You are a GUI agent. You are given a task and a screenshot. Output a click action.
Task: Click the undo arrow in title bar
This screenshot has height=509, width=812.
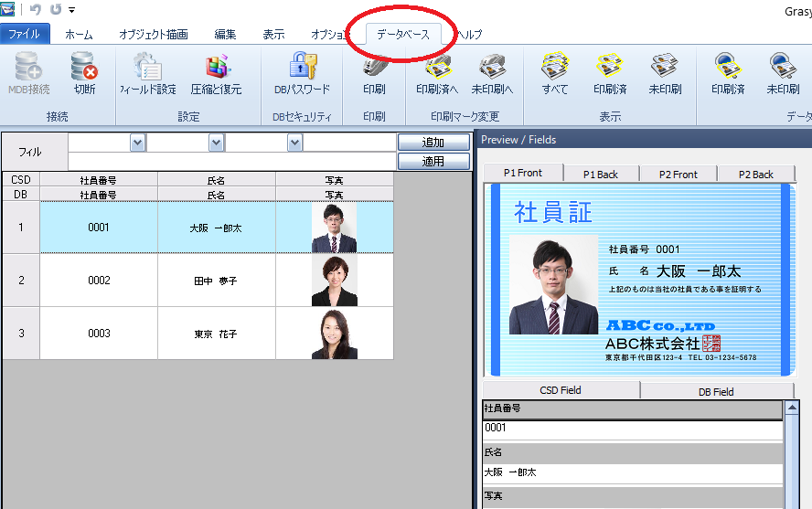coord(36,9)
